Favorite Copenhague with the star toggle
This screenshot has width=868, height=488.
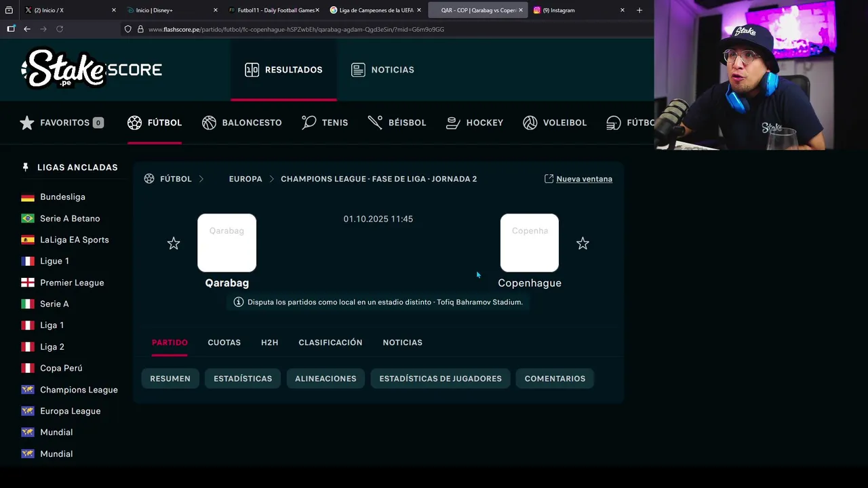(583, 243)
